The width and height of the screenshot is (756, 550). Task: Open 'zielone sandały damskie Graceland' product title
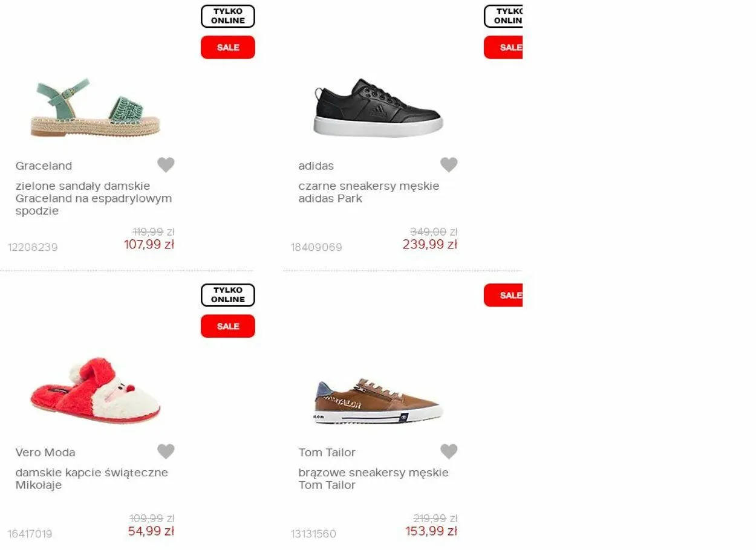point(94,198)
